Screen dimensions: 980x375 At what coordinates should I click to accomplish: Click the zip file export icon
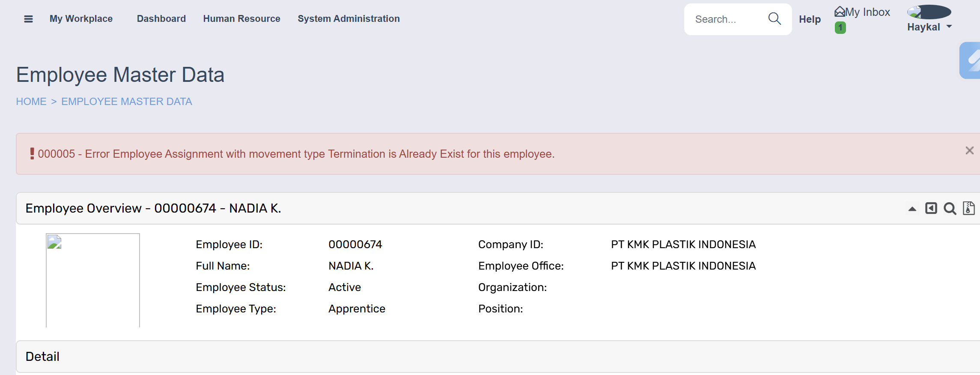coord(968,208)
